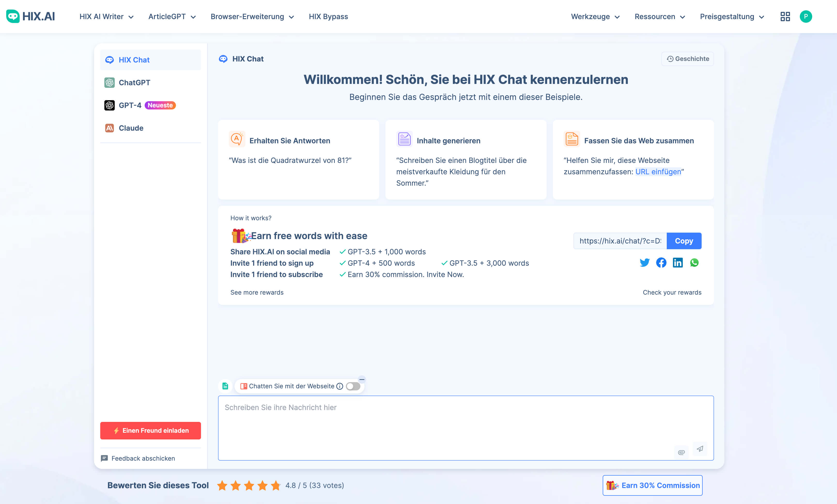Click the paperclip attachment icon
The image size is (837, 504).
(681, 452)
